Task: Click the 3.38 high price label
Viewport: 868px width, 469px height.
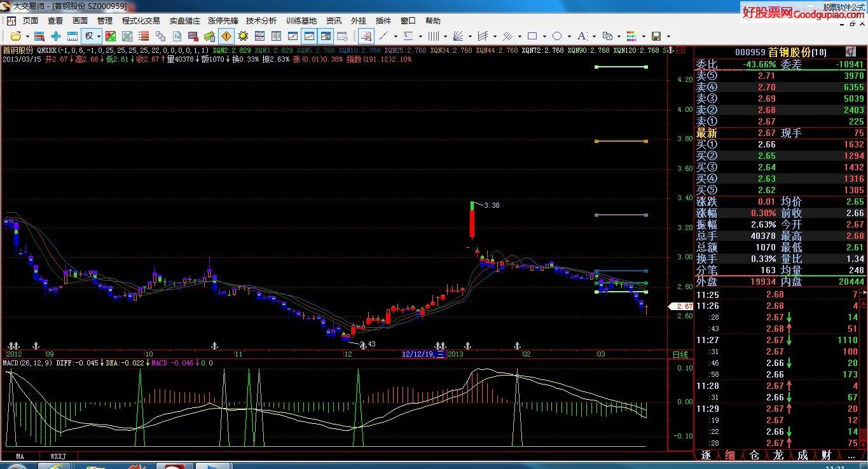Action: [492, 205]
